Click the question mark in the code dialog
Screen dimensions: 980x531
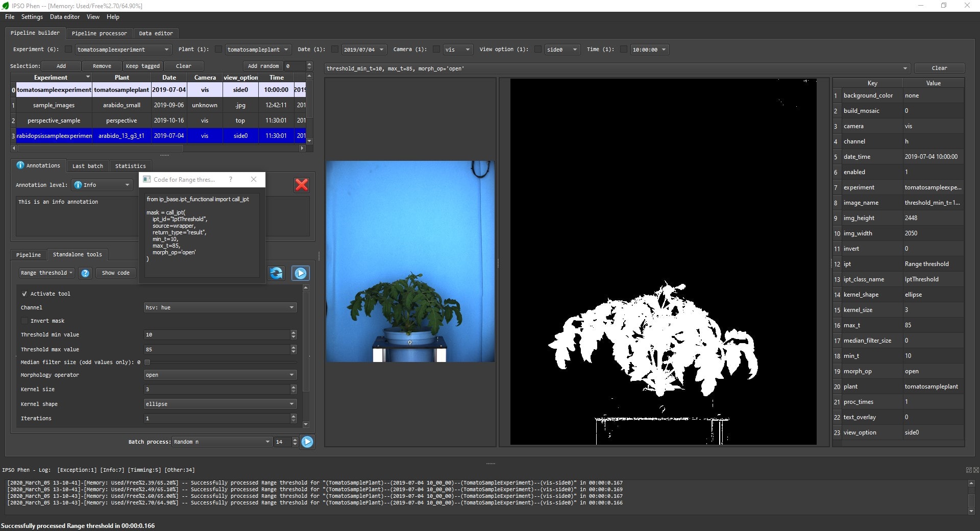tap(231, 179)
